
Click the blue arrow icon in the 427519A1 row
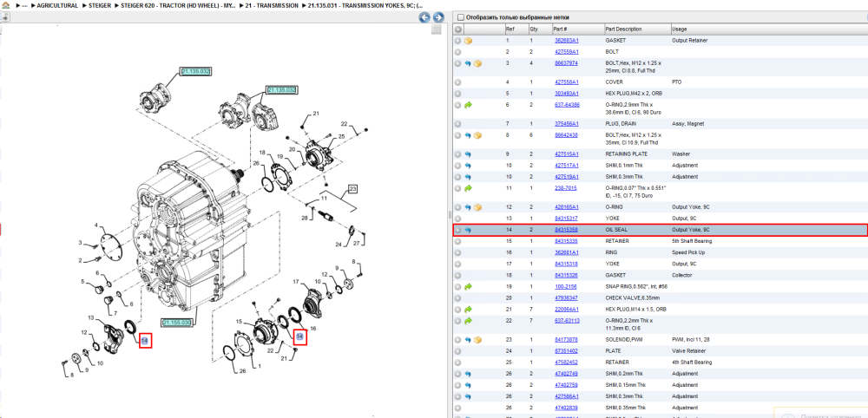(x=469, y=177)
